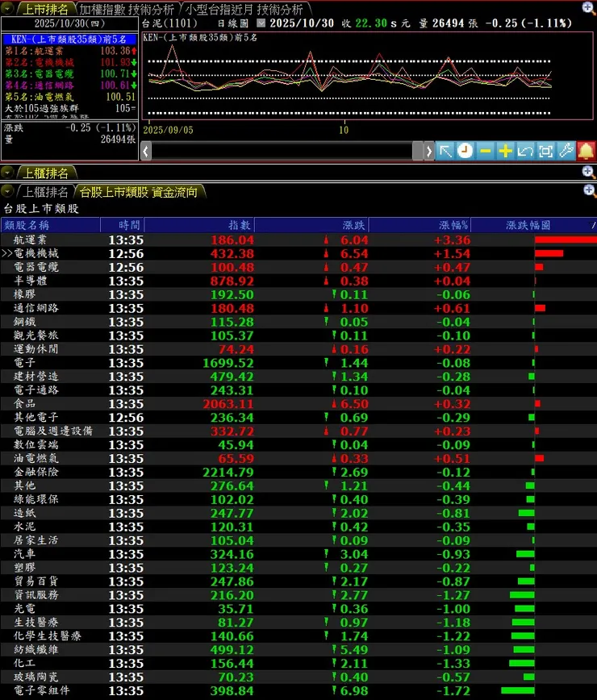Select 建材營造 sector row

(x=298, y=377)
